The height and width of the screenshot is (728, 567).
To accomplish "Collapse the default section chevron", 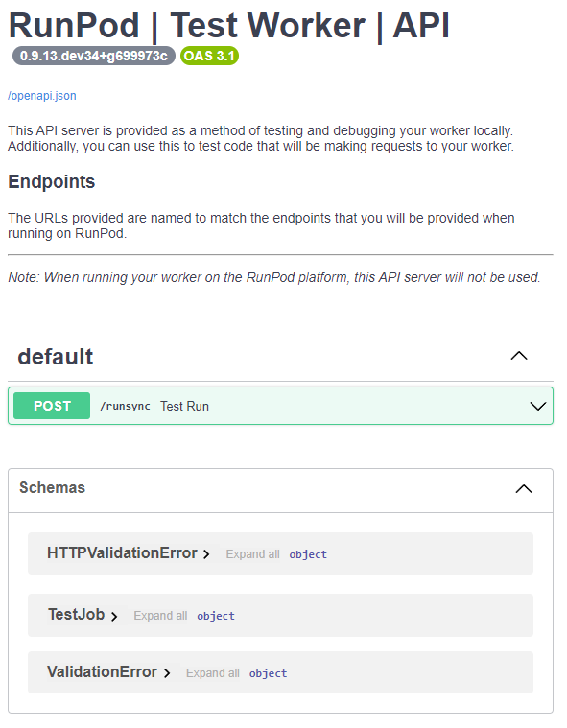I will tap(519, 356).
